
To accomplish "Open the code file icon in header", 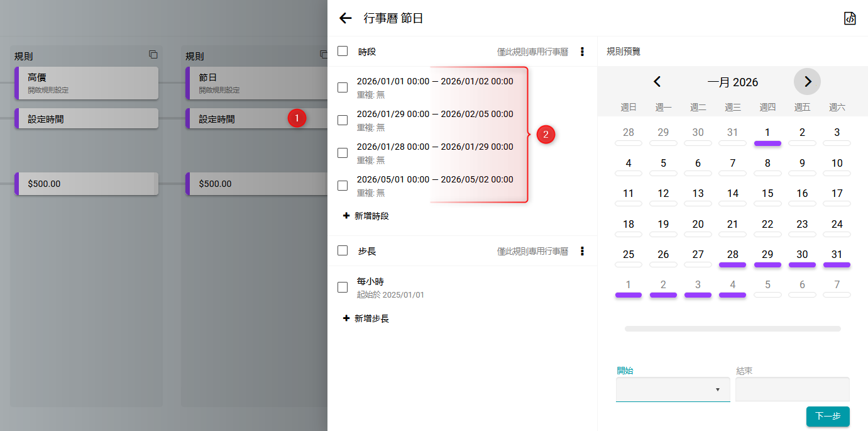I will [x=850, y=18].
